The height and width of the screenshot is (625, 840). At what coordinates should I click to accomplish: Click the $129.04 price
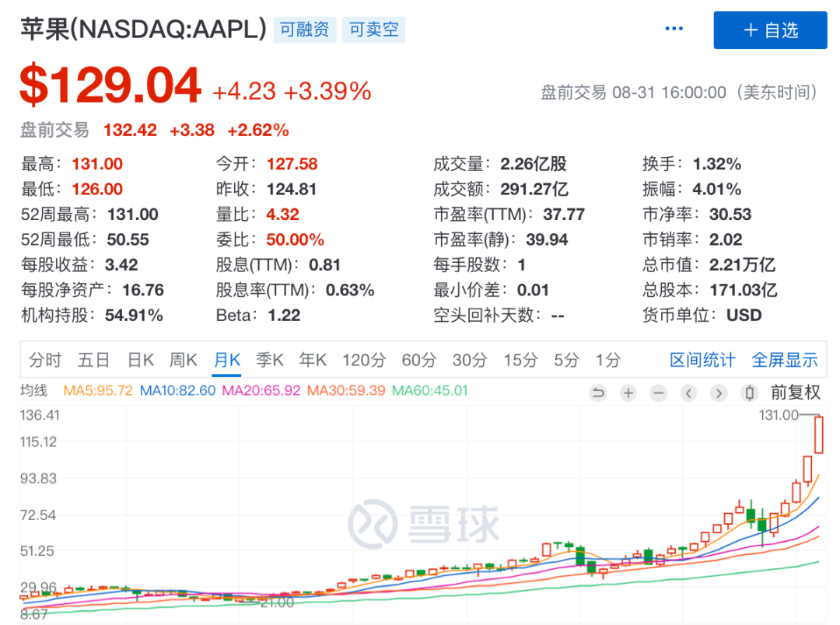[x=110, y=85]
